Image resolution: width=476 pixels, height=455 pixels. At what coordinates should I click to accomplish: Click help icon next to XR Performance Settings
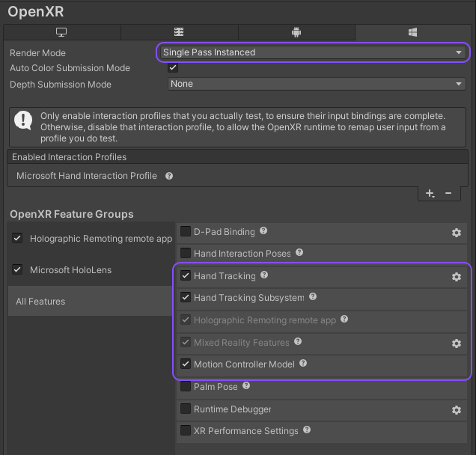tap(307, 430)
